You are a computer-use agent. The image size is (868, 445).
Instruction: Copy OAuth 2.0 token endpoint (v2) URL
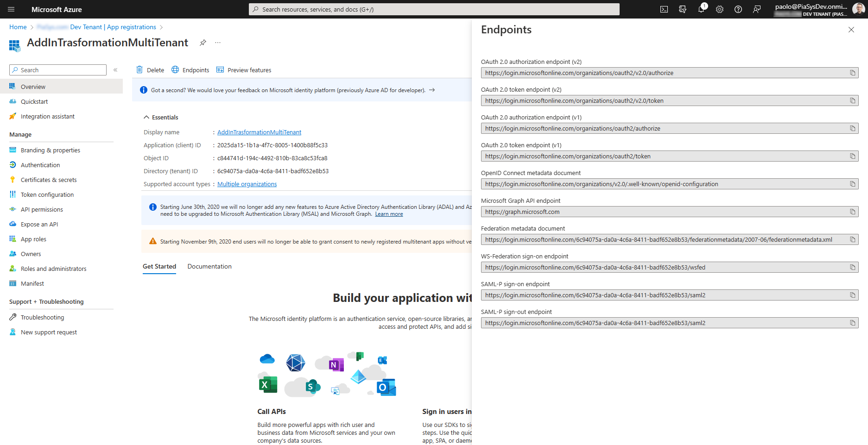(x=853, y=100)
